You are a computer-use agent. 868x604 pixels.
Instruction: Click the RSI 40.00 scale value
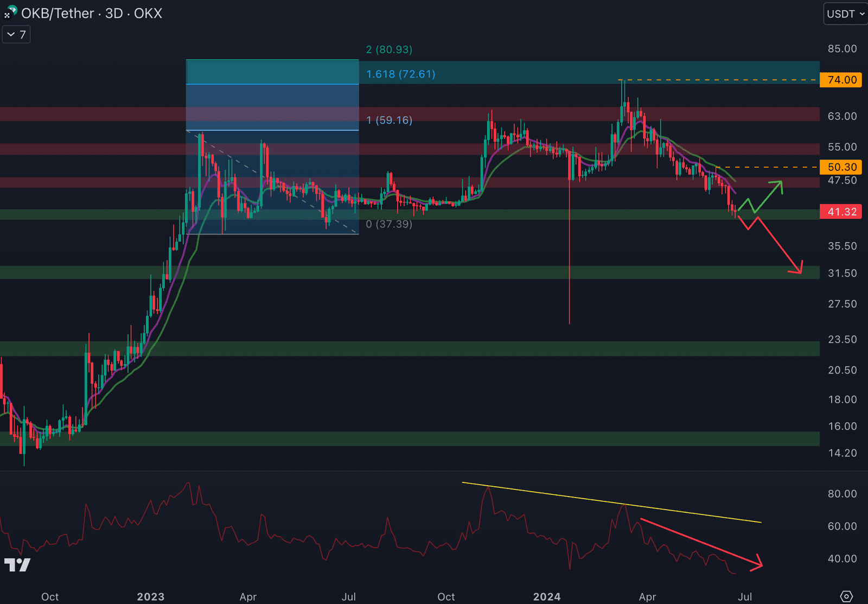[842, 558]
